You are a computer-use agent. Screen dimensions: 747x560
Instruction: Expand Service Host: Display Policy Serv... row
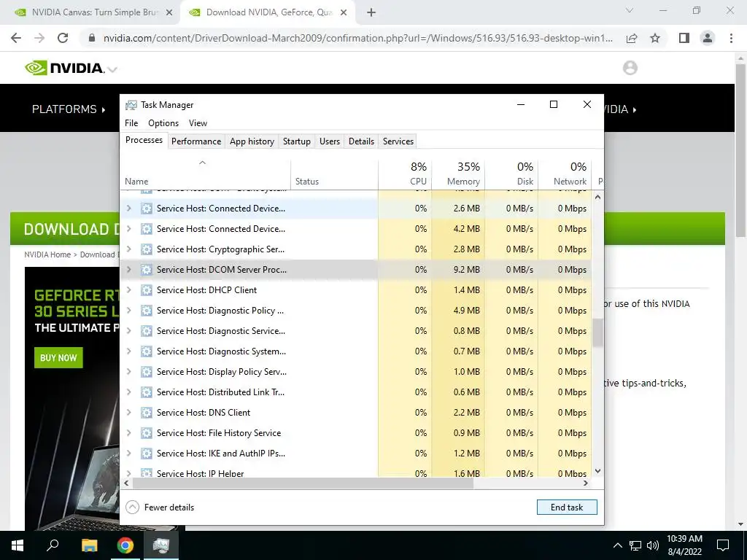128,371
